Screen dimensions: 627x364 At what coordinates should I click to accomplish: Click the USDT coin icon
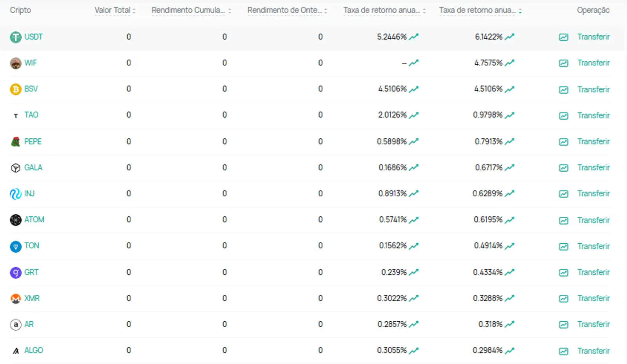[x=16, y=37]
